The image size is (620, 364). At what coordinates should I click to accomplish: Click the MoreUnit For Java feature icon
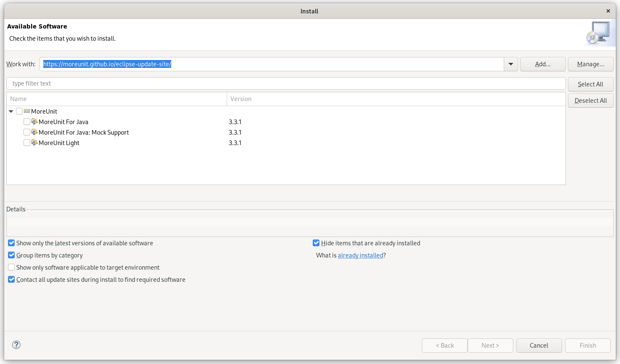click(x=34, y=122)
